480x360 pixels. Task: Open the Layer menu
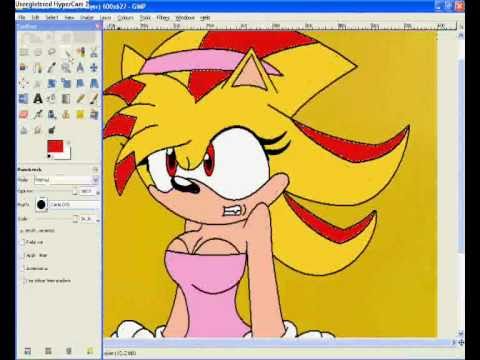(x=106, y=17)
